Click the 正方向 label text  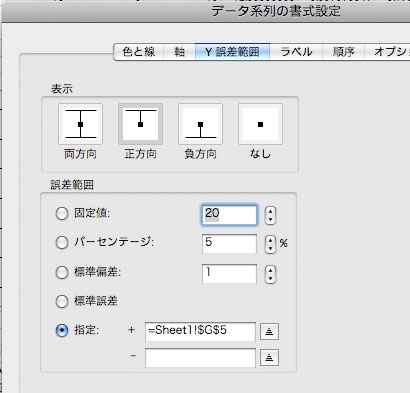(x=140, y=154)
